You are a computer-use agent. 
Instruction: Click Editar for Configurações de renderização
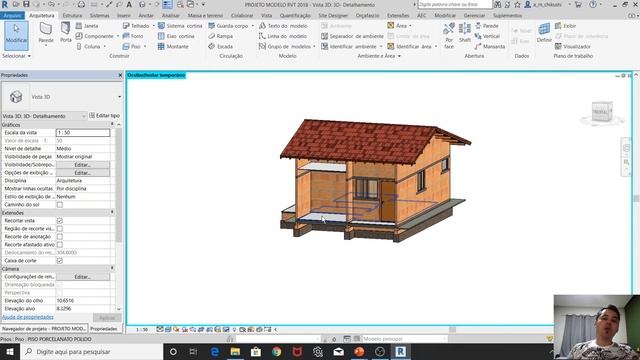point(83,277)
